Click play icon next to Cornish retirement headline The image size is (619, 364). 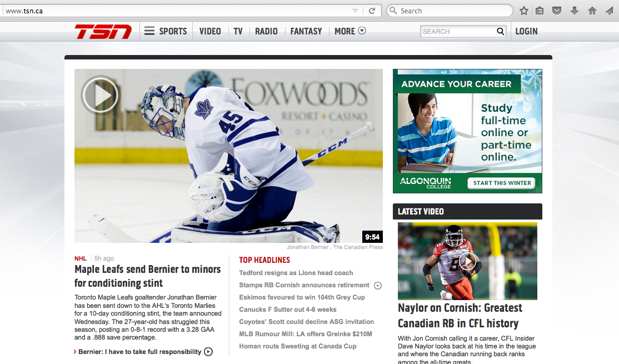(x=378, y=286)
